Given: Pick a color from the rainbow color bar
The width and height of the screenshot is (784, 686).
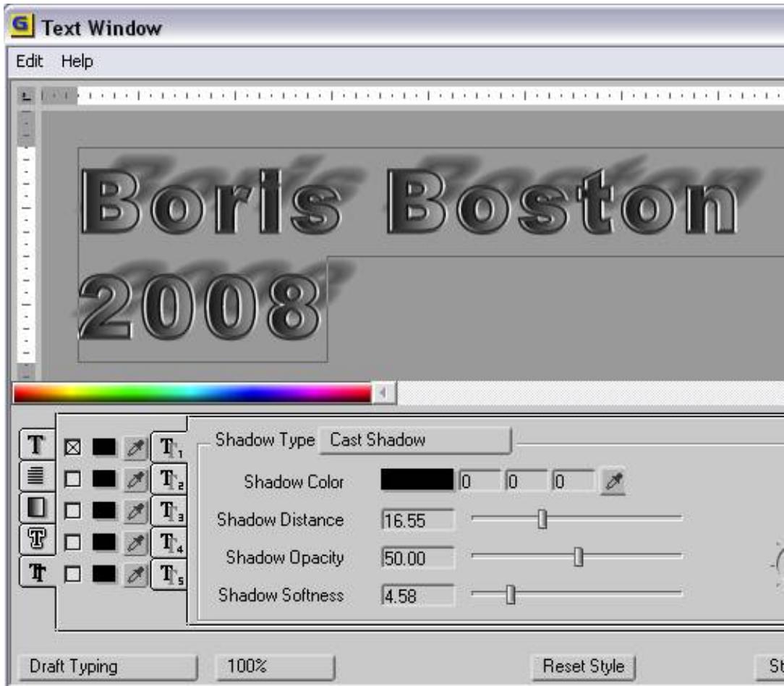Looking at the screenshot, I should pyautogui.click(x=192, y=393).
